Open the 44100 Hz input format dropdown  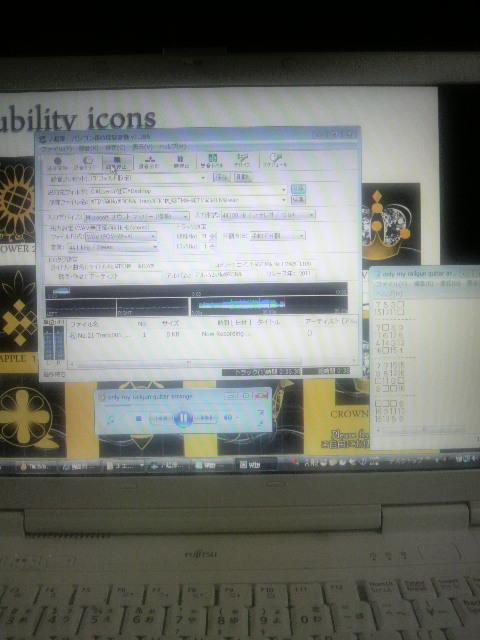(268, 215)
